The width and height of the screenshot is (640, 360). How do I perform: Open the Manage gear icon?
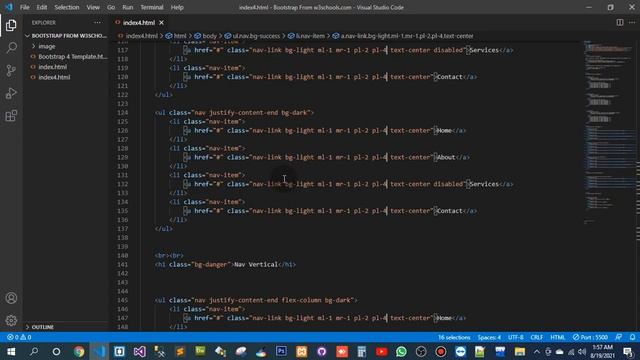click(x=11, y=320)
